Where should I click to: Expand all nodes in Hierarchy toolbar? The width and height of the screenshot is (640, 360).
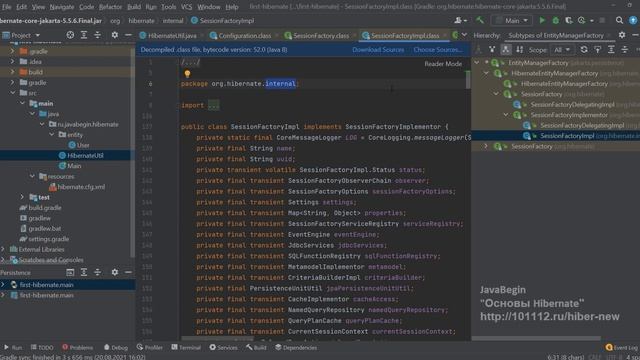611,49
